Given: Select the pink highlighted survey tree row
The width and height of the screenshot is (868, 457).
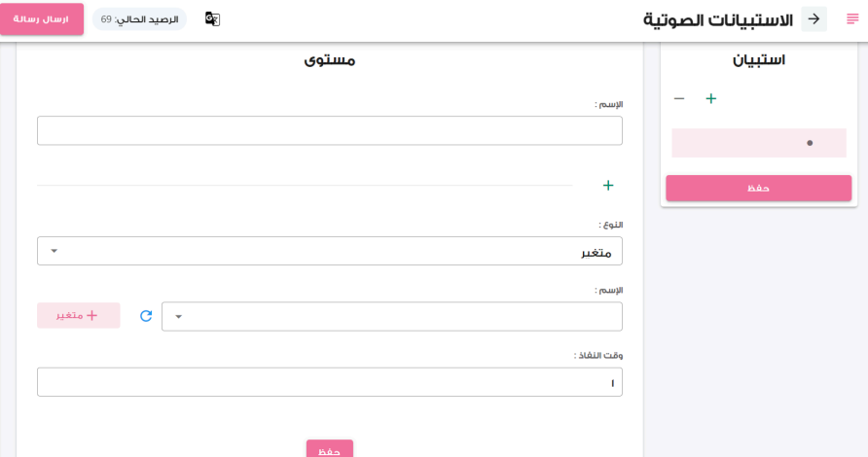Looking at the screenshot, I should (x=759, y=143).
